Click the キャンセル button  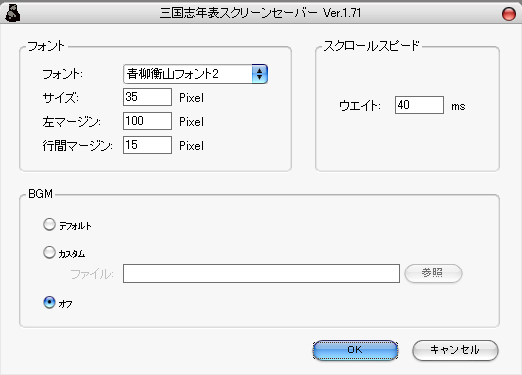[x=455, y=350]
